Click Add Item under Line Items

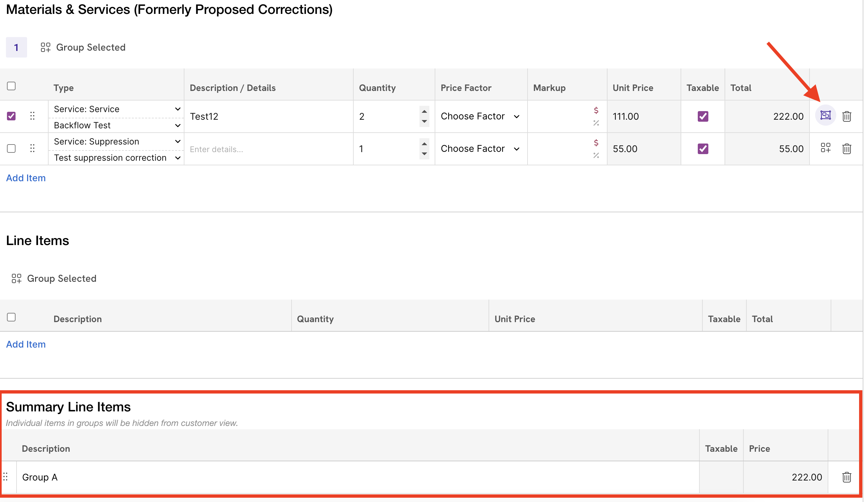(26, 344)
